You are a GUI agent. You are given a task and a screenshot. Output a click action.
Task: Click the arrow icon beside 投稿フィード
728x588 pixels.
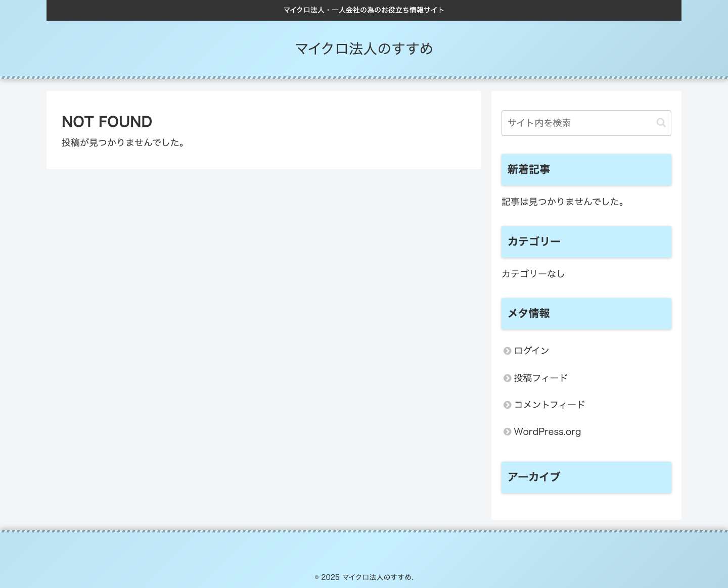point(507,378)
